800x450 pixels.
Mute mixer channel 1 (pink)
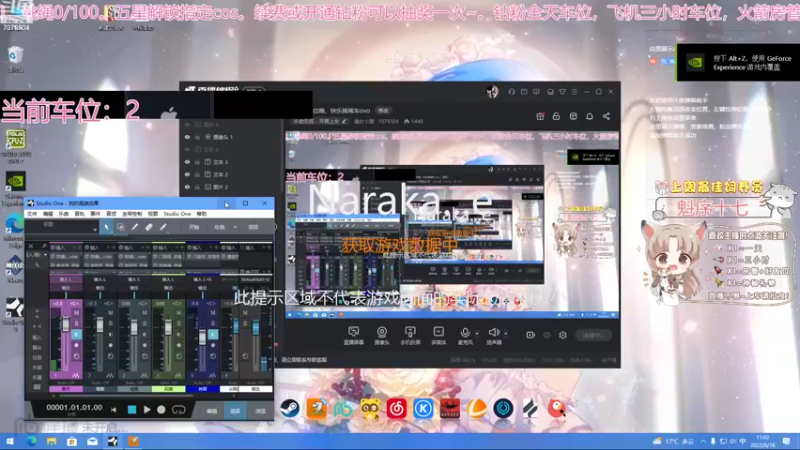pos(77,313)
